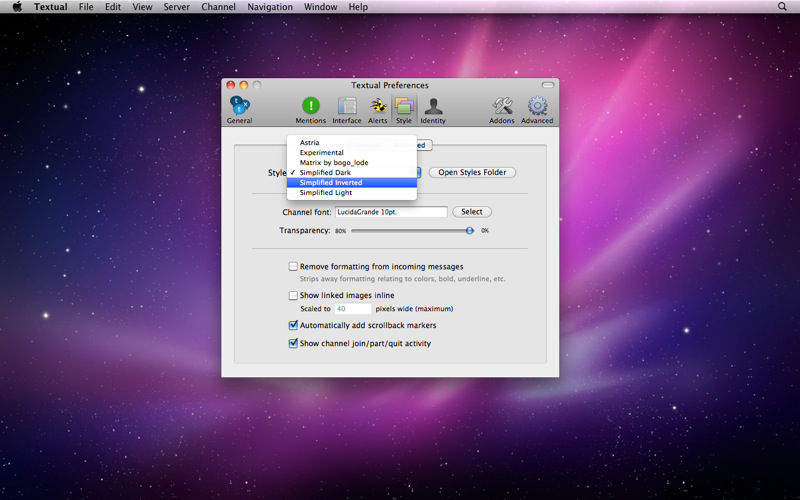Open the Alerts preferences pane
This screenshot has width=800, height=500.
pos(378,110)
